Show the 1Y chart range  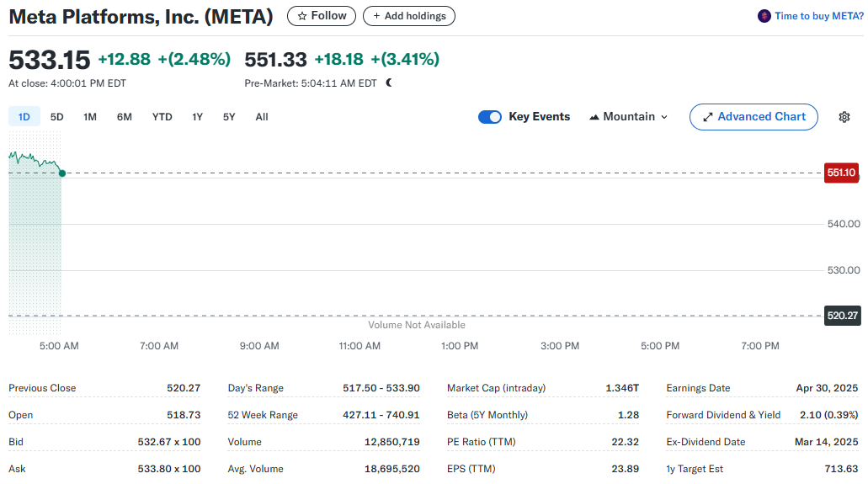[x=198, y=117]
